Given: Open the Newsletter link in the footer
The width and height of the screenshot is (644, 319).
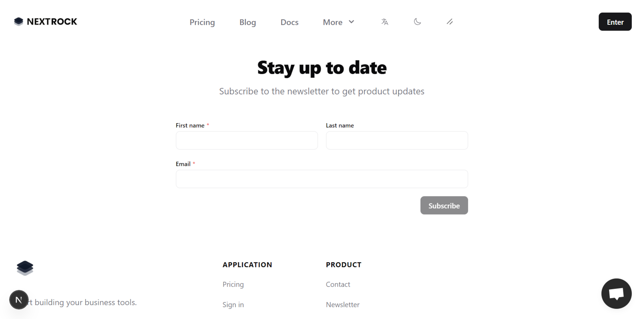Looking at the screenshot, I should (x=343, y=304).
